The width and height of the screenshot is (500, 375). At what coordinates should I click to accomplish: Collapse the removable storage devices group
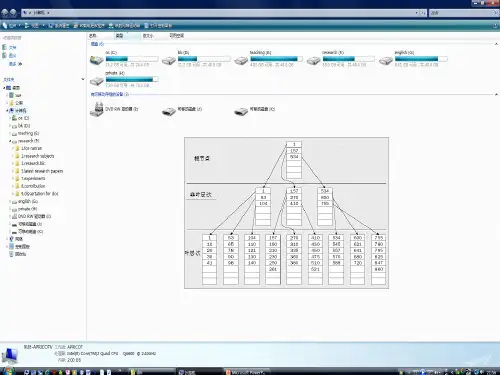click(496, 95)
